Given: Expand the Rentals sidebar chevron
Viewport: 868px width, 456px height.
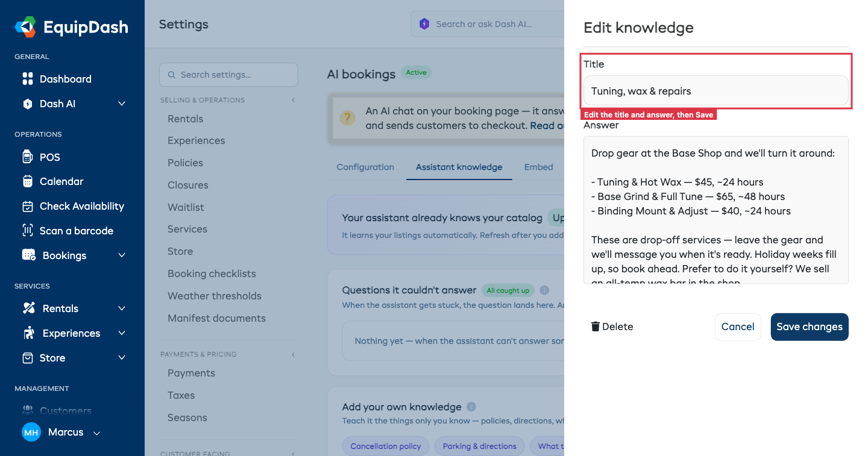Looking at the screenshot, I should 122,308.
